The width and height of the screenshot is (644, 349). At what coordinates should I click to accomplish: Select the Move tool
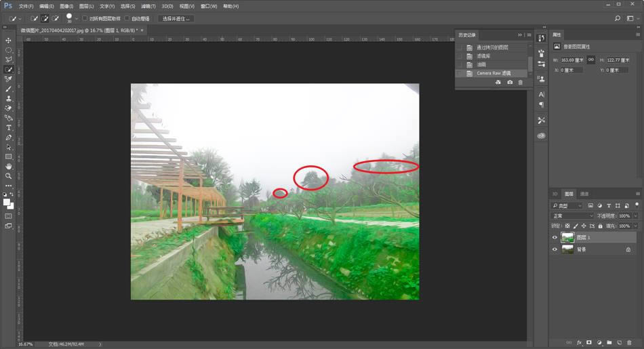(9, 41)
